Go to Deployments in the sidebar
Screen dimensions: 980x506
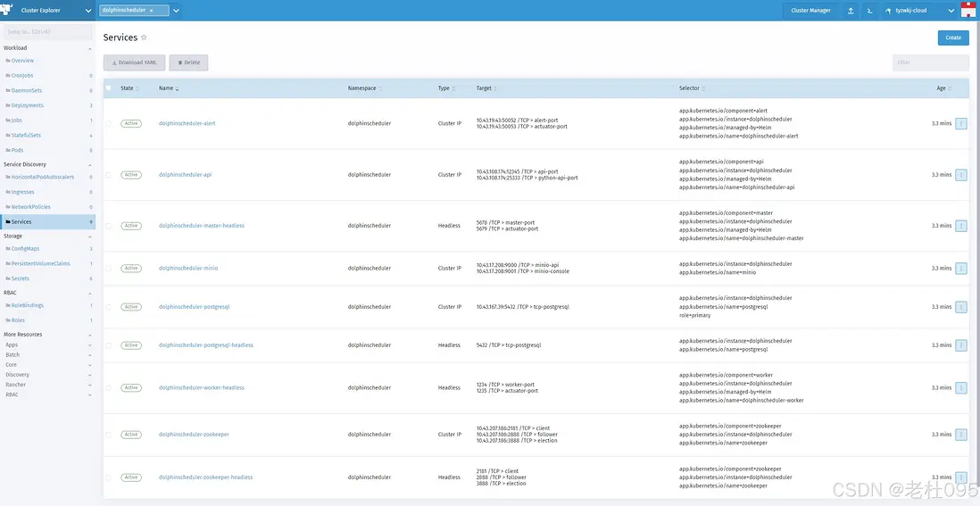point(27,105)
